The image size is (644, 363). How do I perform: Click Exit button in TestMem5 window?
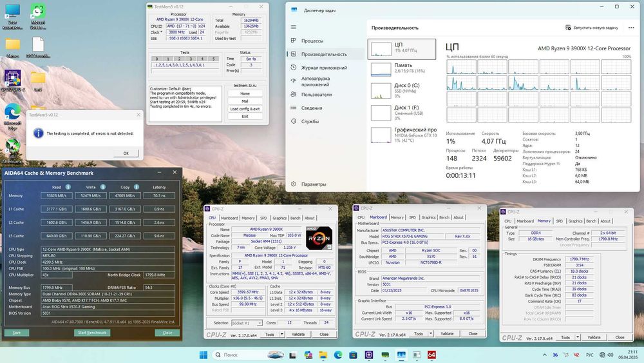coord(245,116)
